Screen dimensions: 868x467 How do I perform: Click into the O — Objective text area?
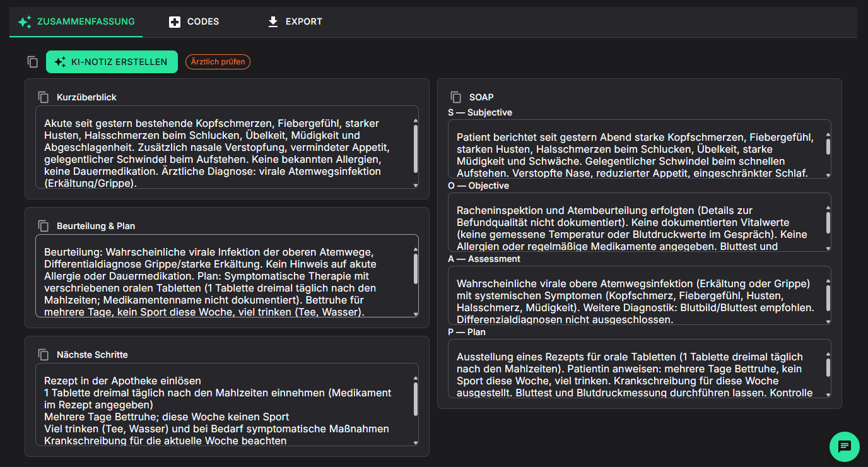click(x=640, y=222)
